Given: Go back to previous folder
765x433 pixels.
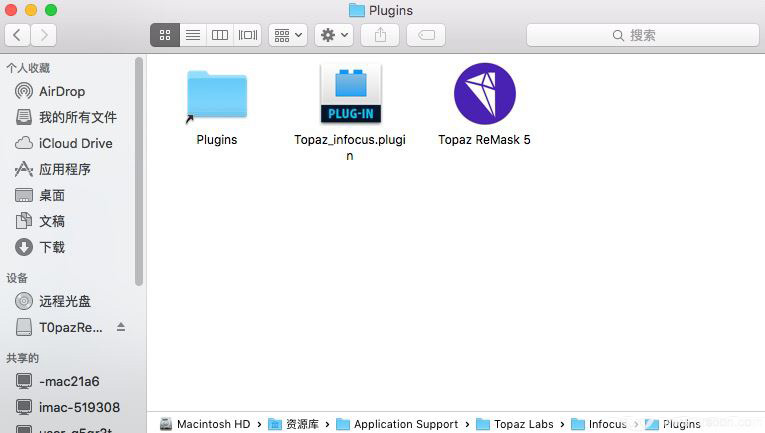Looking at the screenshot, I should (x=18, y=35).
